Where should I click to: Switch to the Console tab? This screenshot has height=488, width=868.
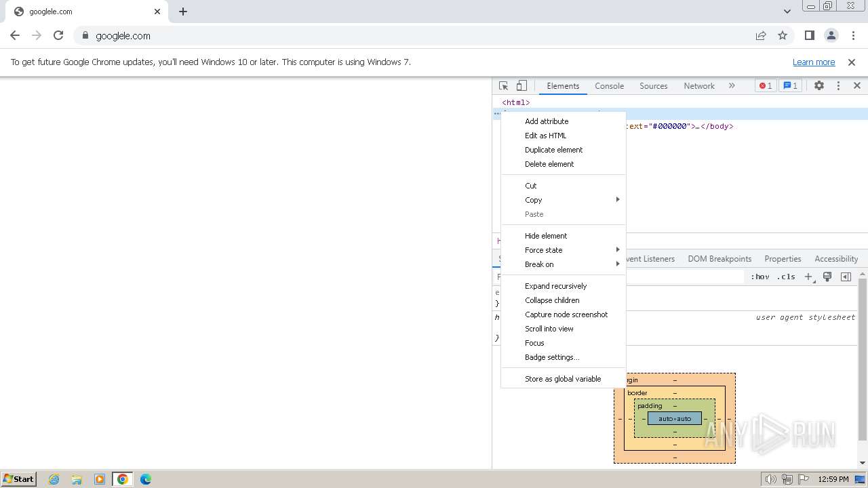coord(609,86)
